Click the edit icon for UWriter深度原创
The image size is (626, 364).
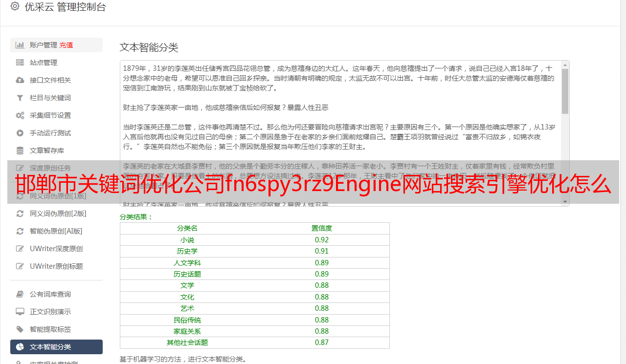point(20,249)
